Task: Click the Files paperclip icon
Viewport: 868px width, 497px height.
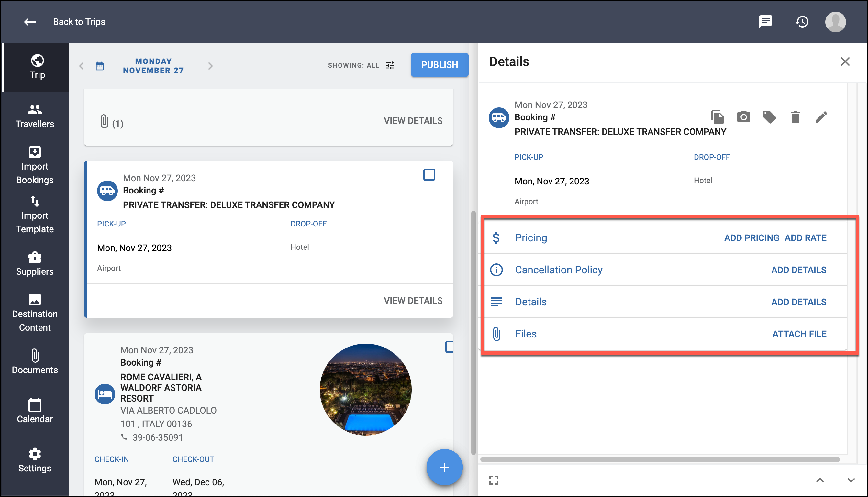Action: (497, 334)
